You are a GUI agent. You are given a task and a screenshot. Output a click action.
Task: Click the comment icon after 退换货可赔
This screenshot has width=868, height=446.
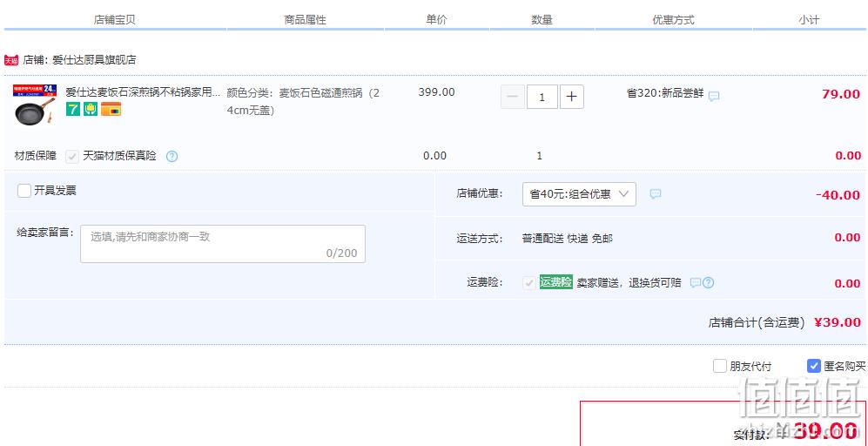696,282
